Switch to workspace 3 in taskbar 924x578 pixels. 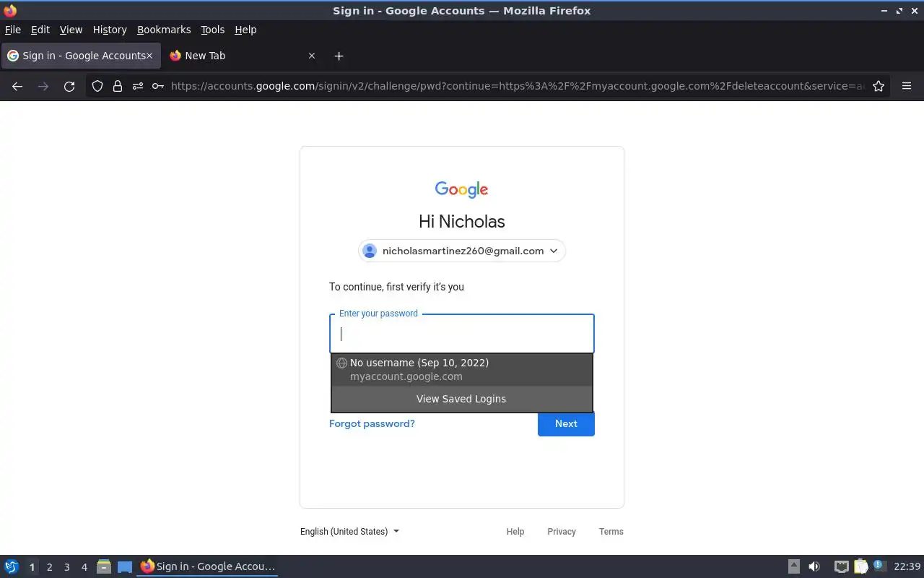point(66,567)
